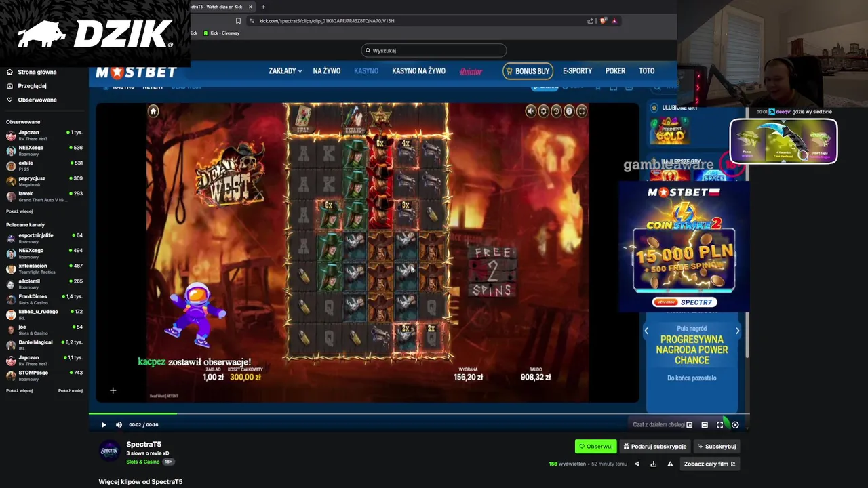
Task: Collapse recommended list with Pokaż mniej
Action: (x=71, y=391)
